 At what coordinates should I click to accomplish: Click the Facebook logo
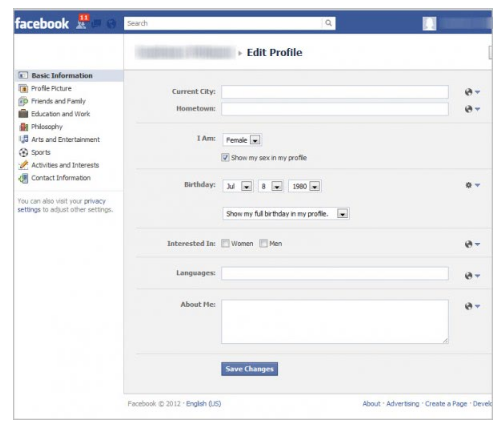point(42,24)
